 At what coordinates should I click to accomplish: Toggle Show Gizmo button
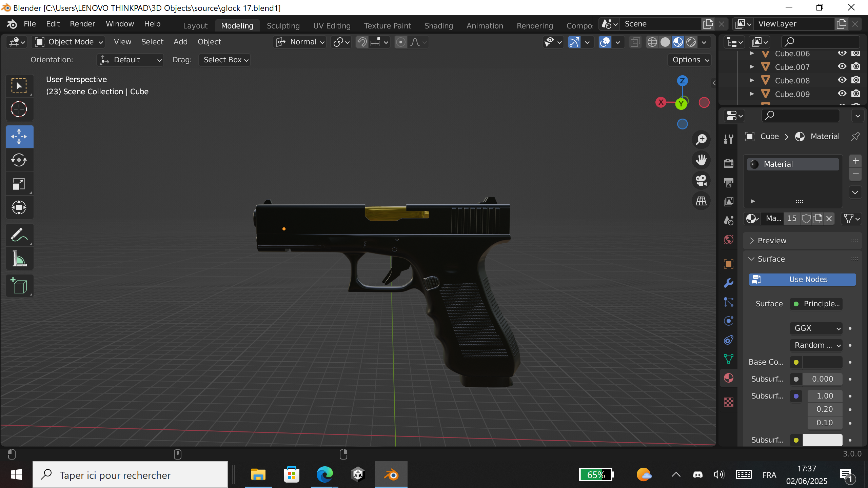[574, 42]
